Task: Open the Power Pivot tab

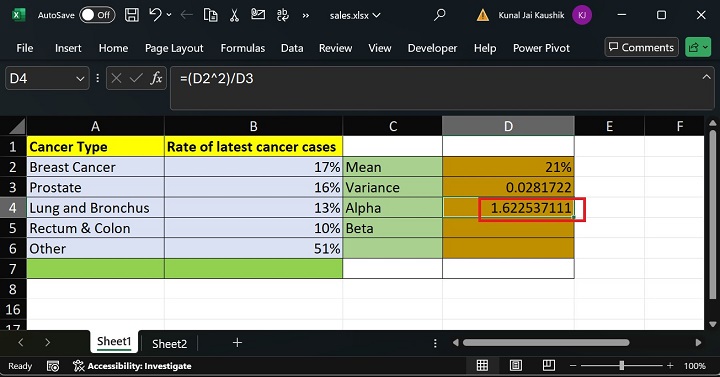Action: coord(541,48)
